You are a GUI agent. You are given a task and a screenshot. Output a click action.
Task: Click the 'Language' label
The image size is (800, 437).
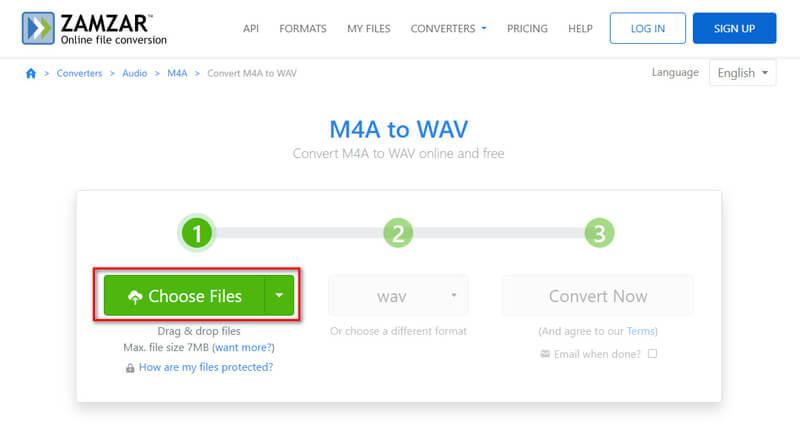click(675, 72)
